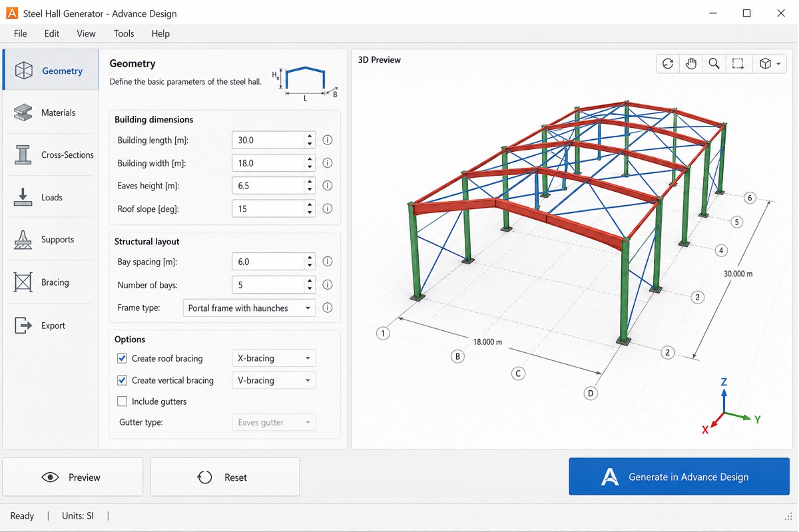Click the Eaves height input field
The image size is (799, 532).
click(268, 186)
